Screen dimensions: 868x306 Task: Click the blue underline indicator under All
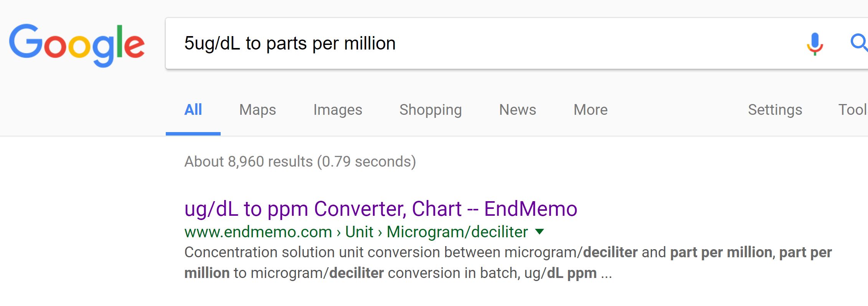pos(193,134)
